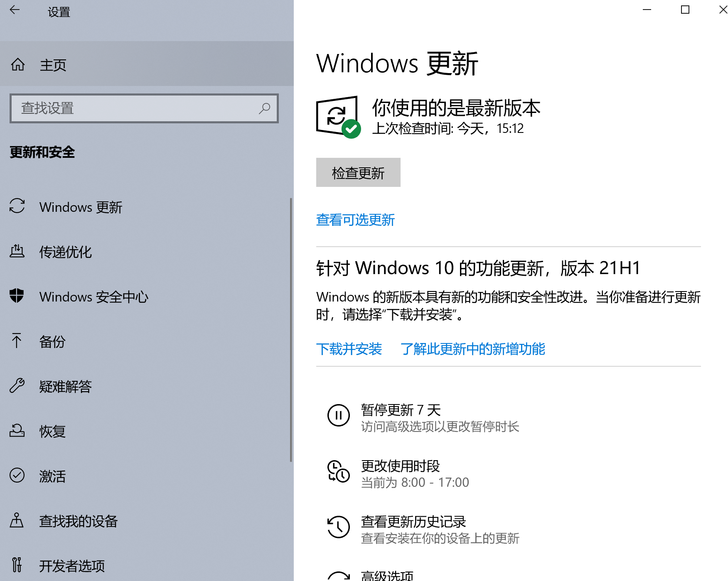
Task: Click the 版本 21H1 feature update heading
Action: coord(478,268)
